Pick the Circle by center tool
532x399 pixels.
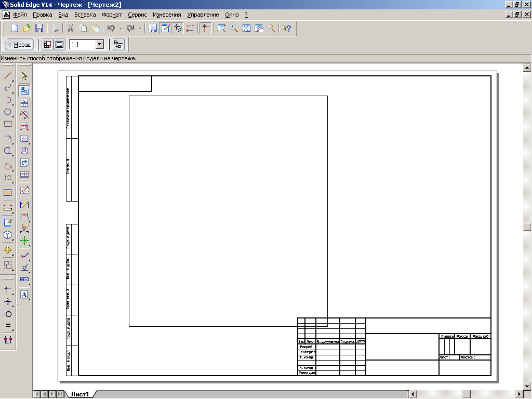(8, 112)
